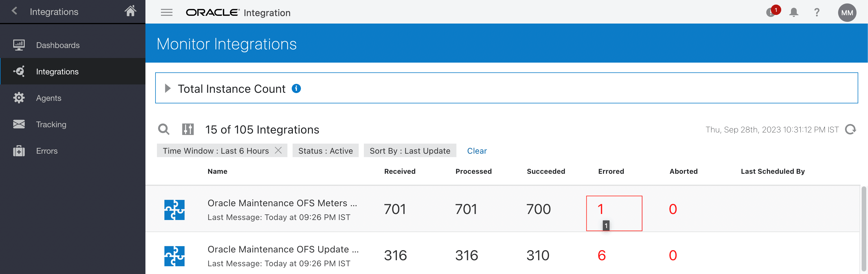Show Total Instance Count info tooltip
Image resolution: width=868 pixels, height=274 pixels.
tap(296, 88)
